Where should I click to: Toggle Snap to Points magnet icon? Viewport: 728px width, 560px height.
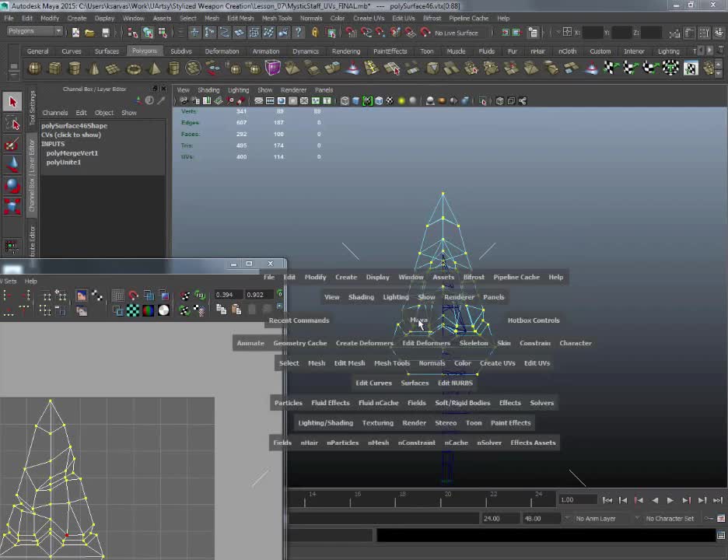coord(380,32)
